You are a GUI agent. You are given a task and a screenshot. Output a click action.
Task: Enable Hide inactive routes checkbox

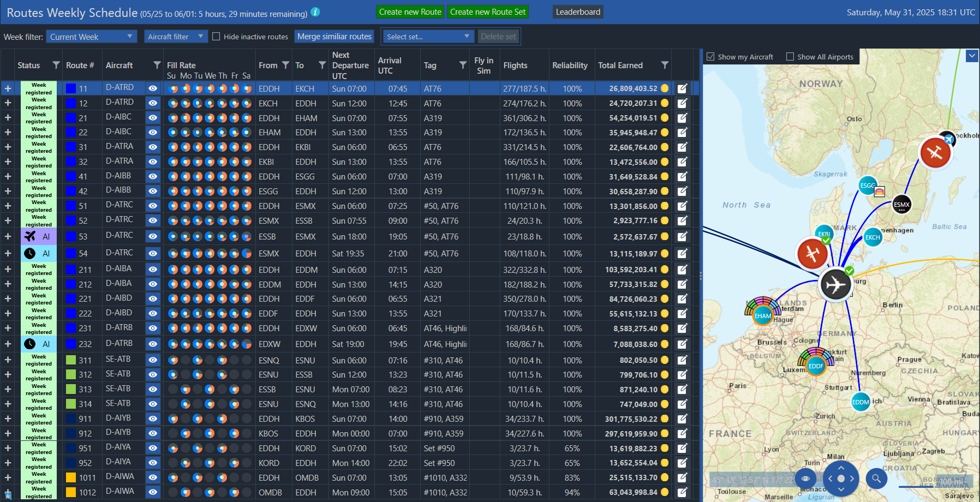[x=216, y=37]
